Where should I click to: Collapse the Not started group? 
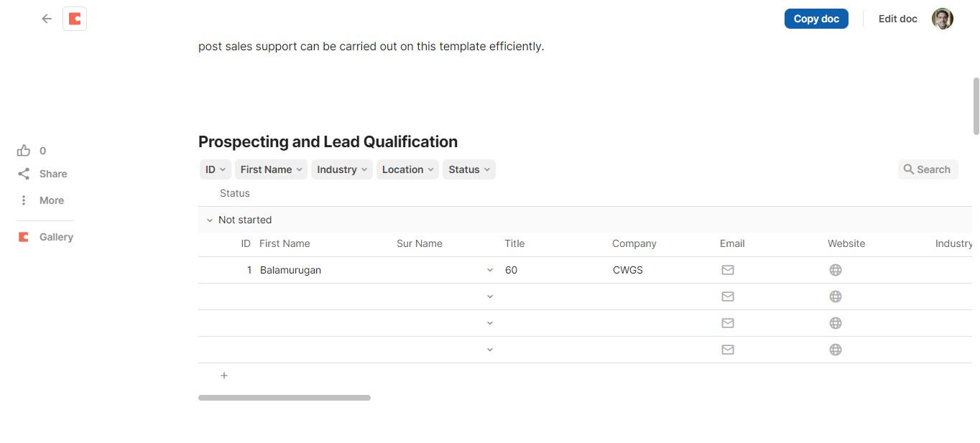(x=210, y=220)
